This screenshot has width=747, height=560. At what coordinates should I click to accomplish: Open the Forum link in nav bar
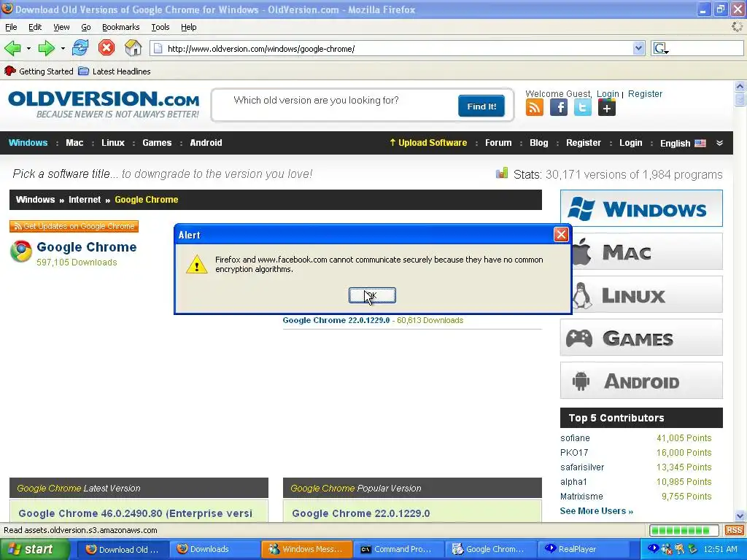[498, 143]
